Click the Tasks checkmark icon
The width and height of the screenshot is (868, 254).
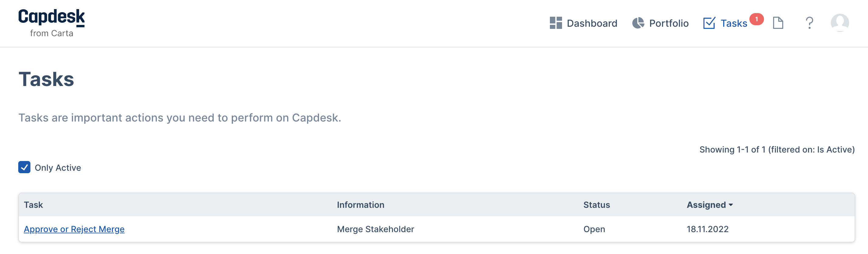pos(709,23)
